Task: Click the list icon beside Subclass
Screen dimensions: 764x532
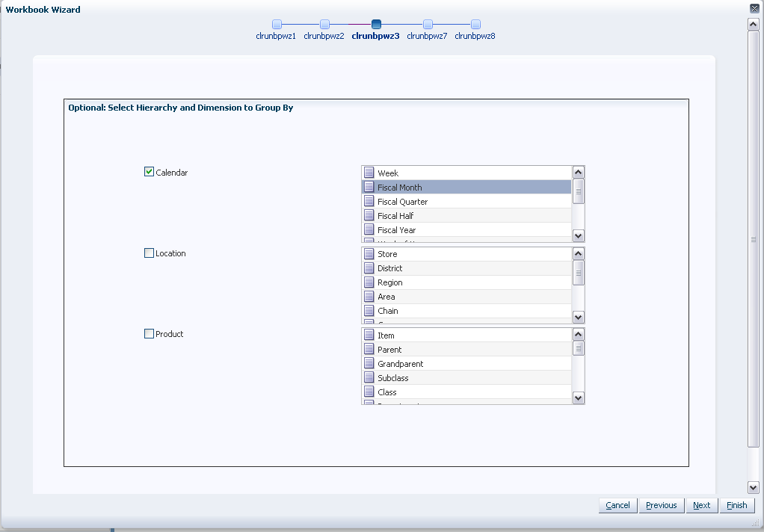Action: [369, 377]
